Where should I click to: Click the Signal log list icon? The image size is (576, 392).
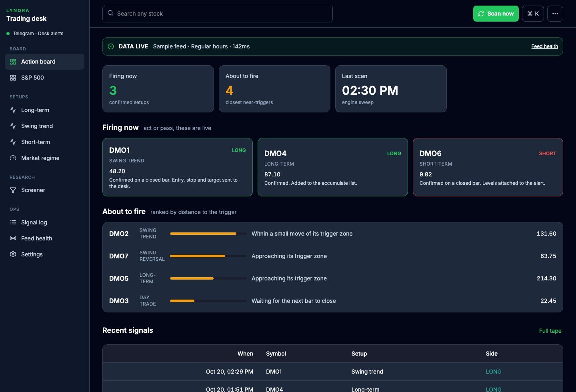13,222
